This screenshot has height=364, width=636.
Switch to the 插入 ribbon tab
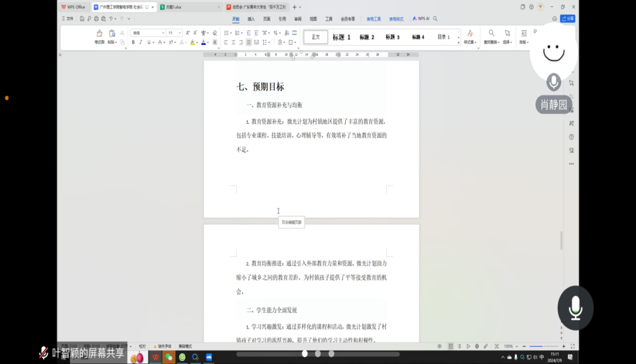click(251, 19)
